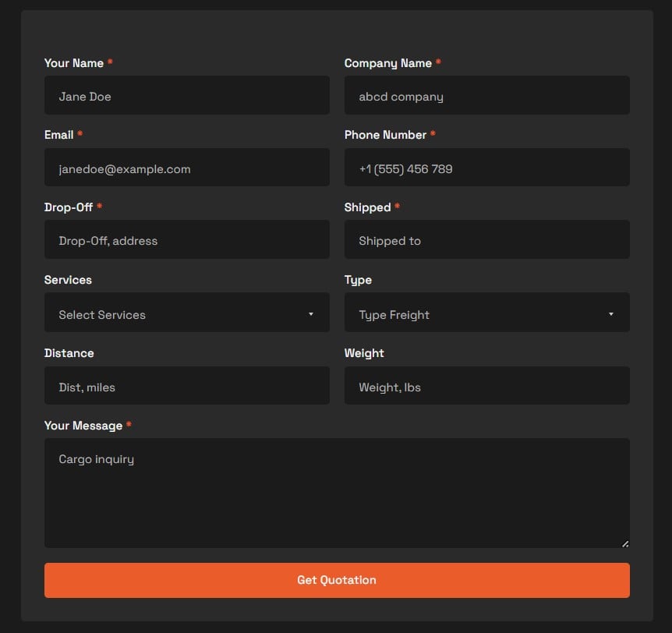Click the Your Name label

click(x=74, y=63)
